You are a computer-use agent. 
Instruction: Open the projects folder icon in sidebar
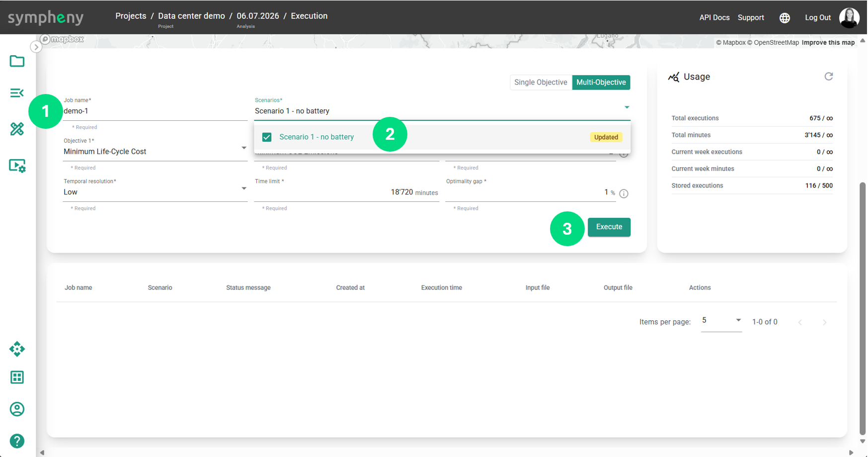click(17, 61)
